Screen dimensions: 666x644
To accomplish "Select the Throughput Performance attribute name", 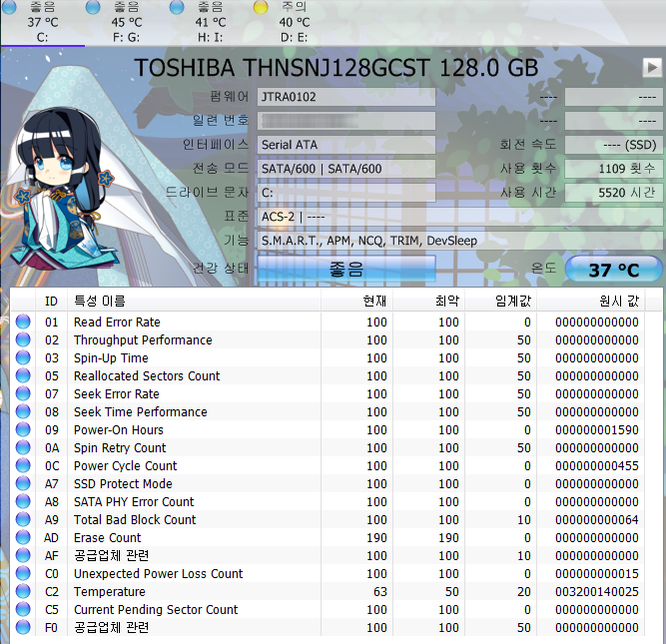I will [143, 339].
